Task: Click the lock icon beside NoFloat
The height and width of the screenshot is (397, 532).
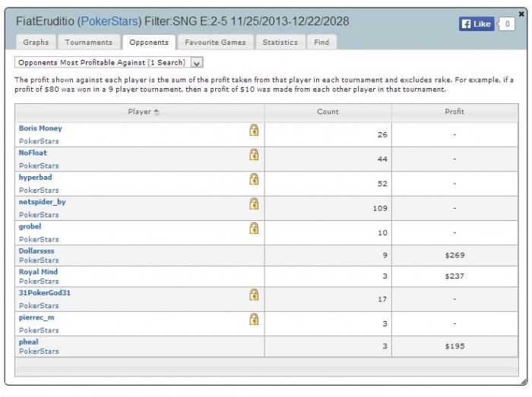Action: click(x=254, y=154)
